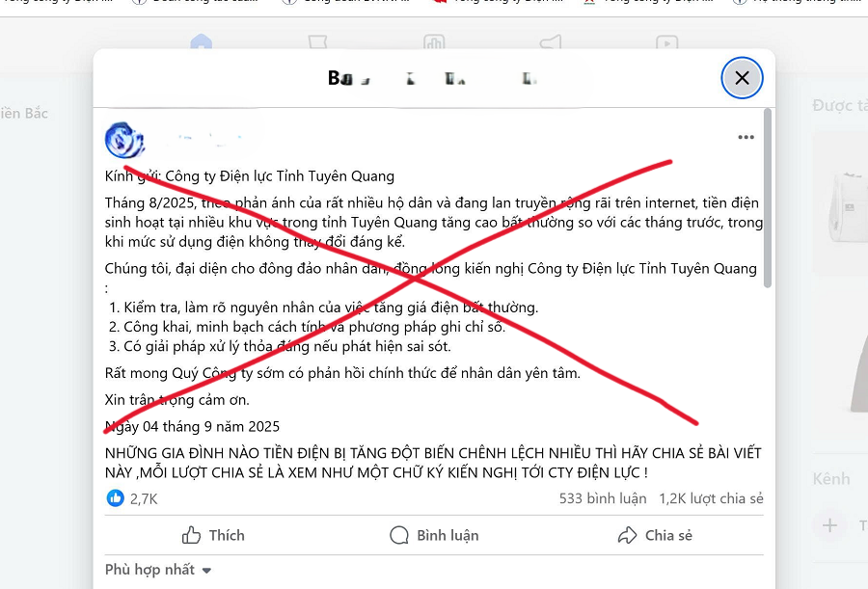868x589 pixels.
Task: Open the 2,7K reactions list
Action: click(x=144, y=498)
